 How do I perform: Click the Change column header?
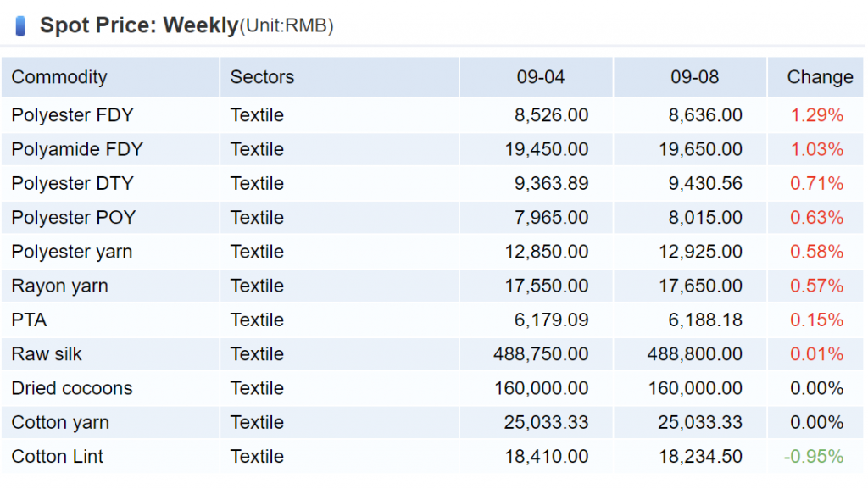click(x=820, y=77)
